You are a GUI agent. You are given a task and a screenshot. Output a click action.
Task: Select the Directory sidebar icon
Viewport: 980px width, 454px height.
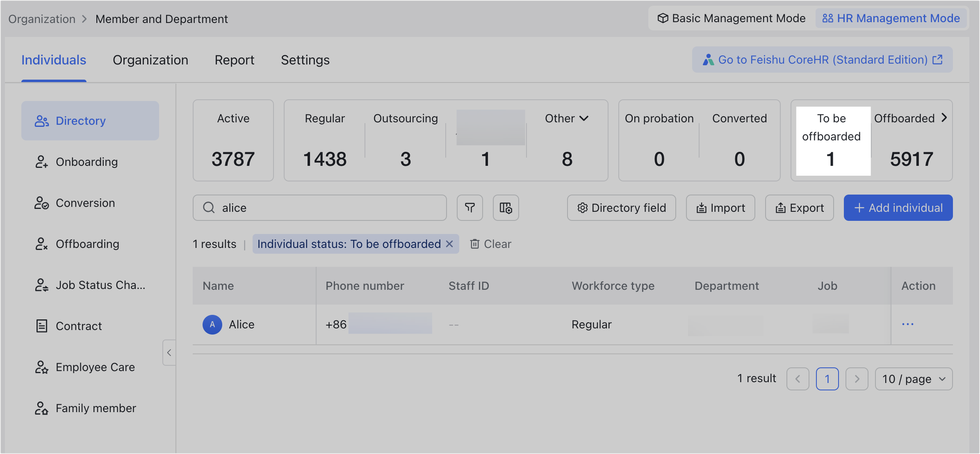41,121
